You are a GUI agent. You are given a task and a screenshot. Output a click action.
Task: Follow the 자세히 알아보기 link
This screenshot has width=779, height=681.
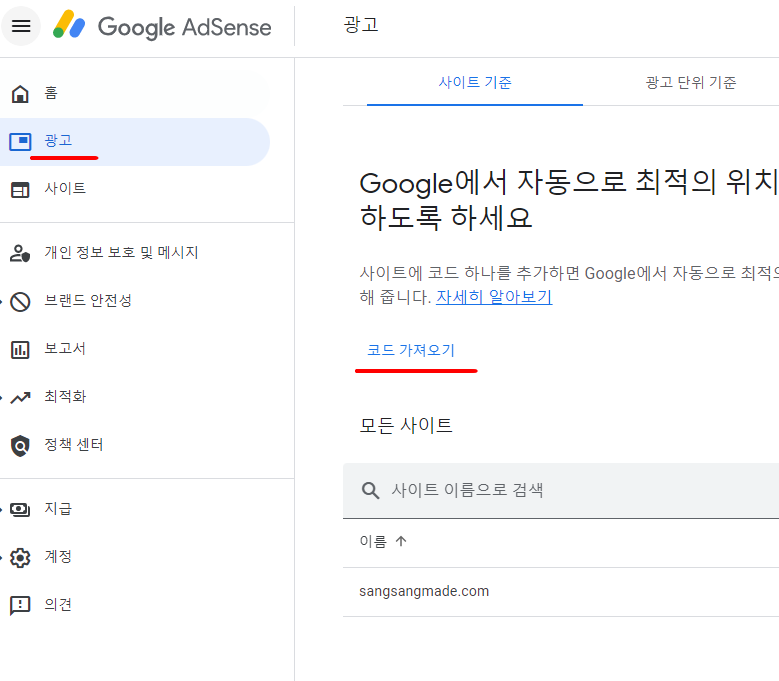coord(494,297)
